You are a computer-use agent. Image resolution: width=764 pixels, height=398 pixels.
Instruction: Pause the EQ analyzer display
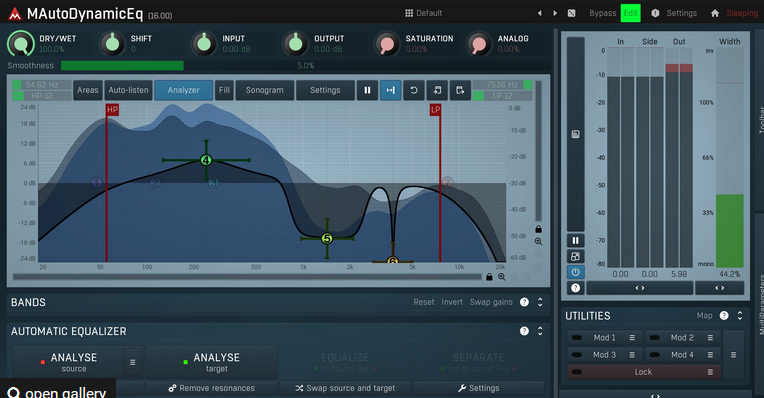tap(367, 90)
